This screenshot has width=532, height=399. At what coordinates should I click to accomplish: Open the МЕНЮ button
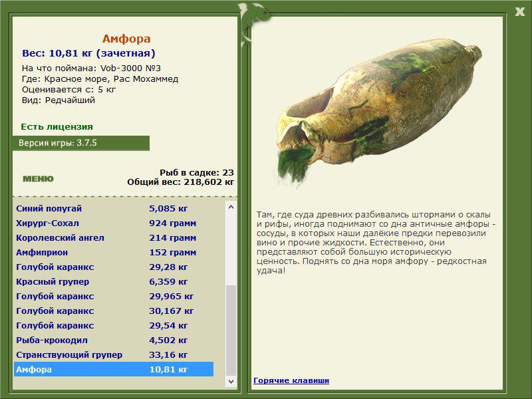coord(38,179)
